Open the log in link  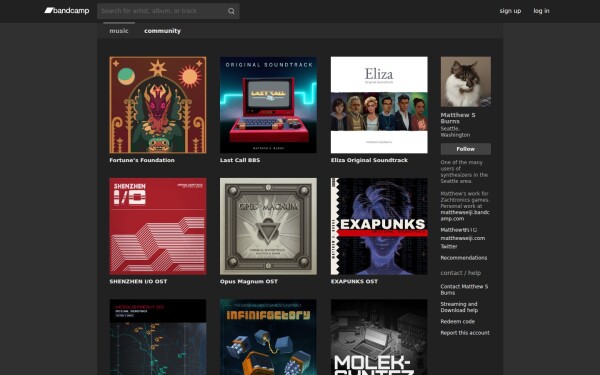pyautogui.click(x=541, y=11)
